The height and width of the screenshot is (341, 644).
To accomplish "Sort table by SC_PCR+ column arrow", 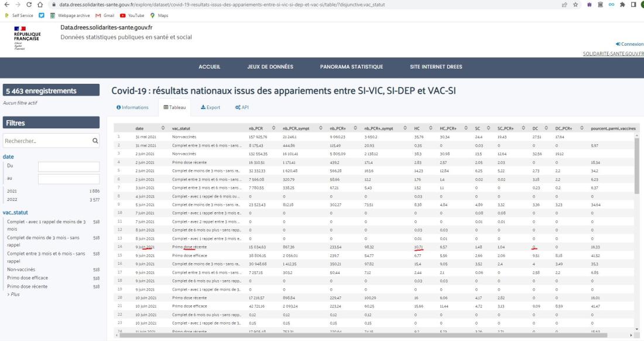I will coord(523,128).
